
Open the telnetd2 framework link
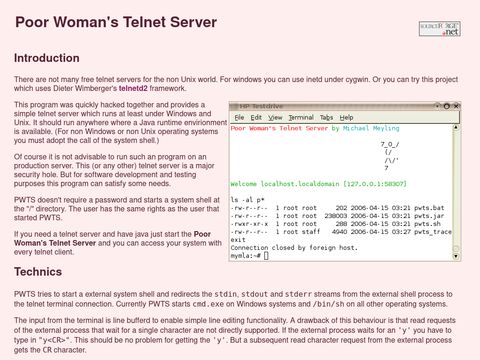point(133,88)
